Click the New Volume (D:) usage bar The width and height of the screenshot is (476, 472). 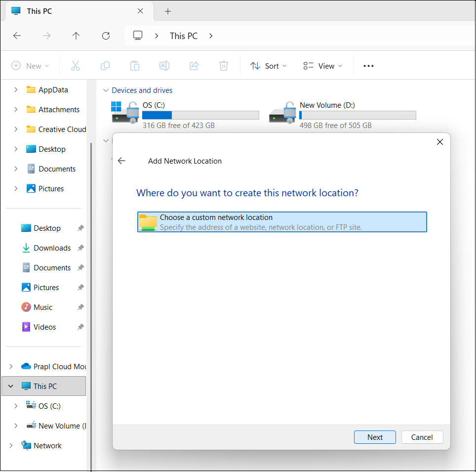357,115
